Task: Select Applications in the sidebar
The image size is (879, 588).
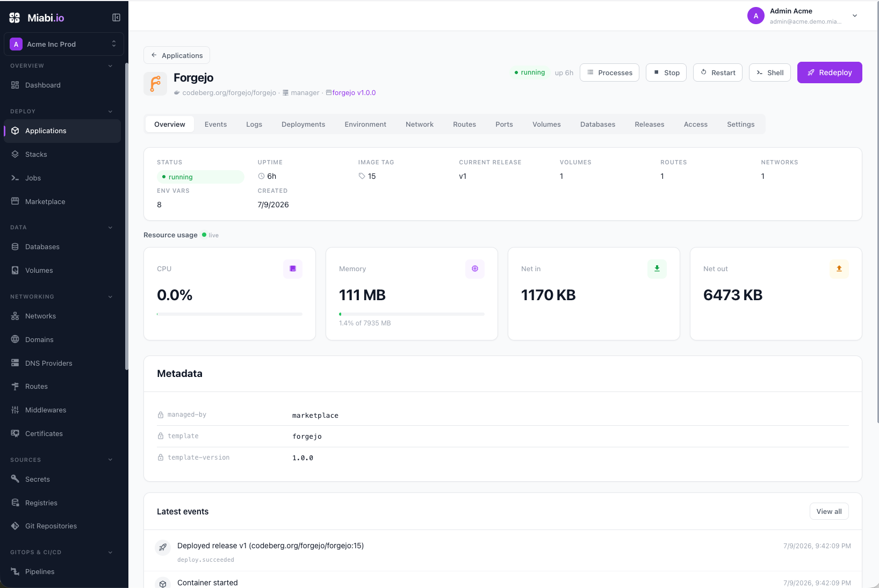Action: 62,130
